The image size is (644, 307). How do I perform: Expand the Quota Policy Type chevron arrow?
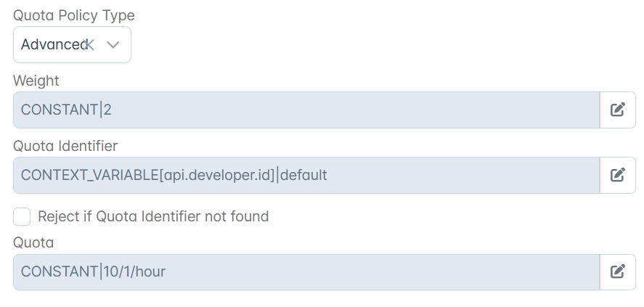[x=113, y=44]
